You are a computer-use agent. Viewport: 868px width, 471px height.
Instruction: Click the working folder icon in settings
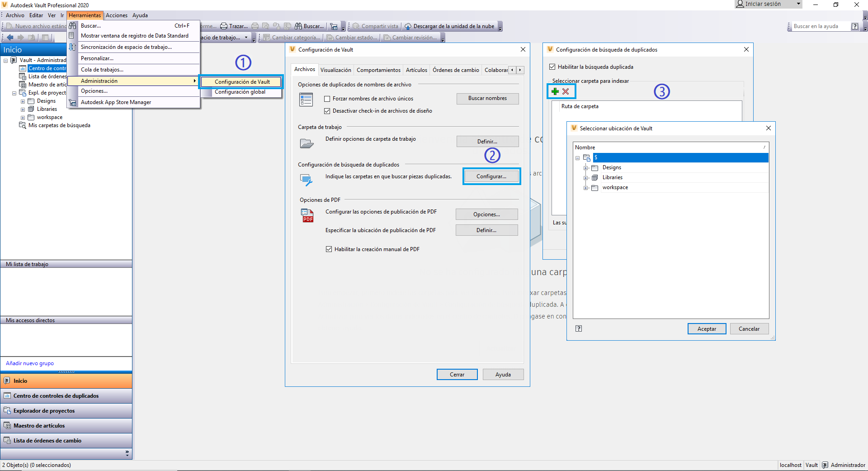307,143
